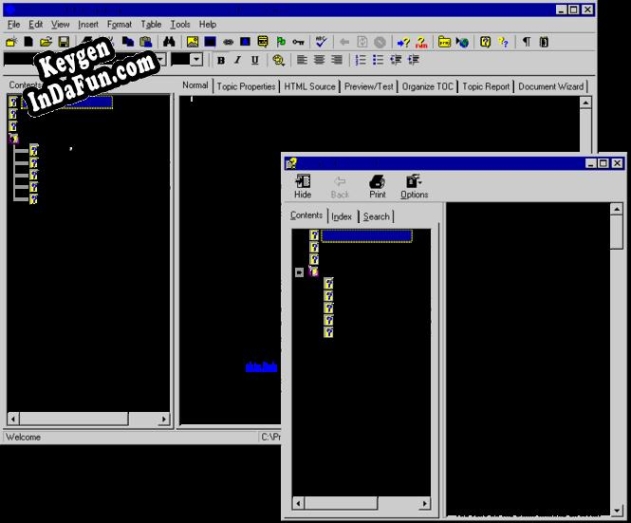This screenshot has height=523, width=631.
Task: Click the gray back arrow toolbar icon
Action: pyautogui.click(x=344, y=42)
